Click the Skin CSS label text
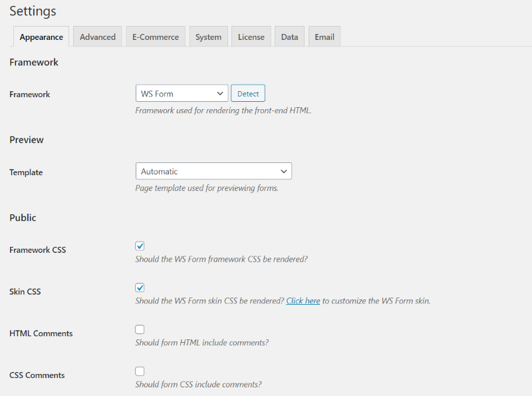The image size is (532, 396). [x=25, y=292]
